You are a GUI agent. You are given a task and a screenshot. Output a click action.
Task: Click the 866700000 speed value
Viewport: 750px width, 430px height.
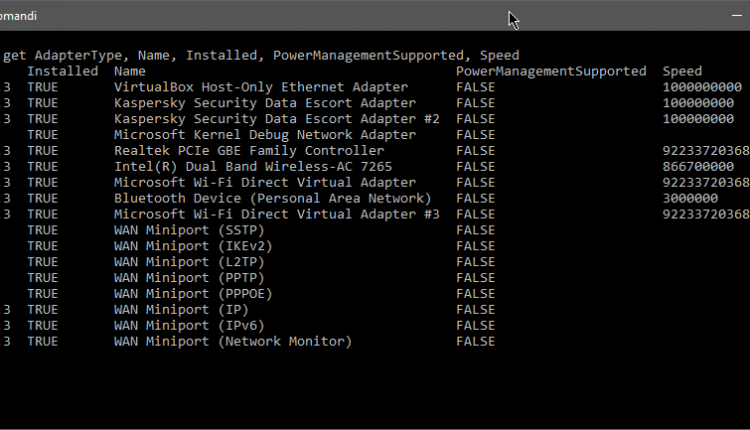(x=698, y=167)
